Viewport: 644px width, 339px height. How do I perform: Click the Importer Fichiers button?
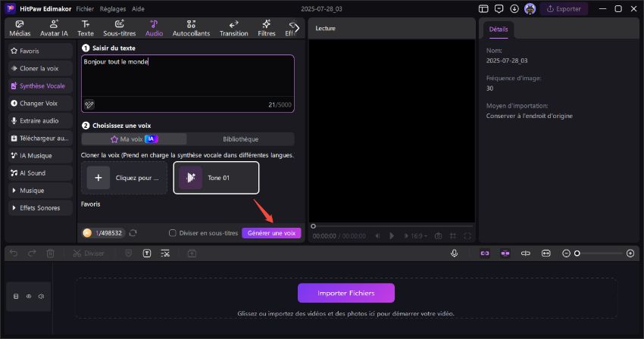[345, 293]
